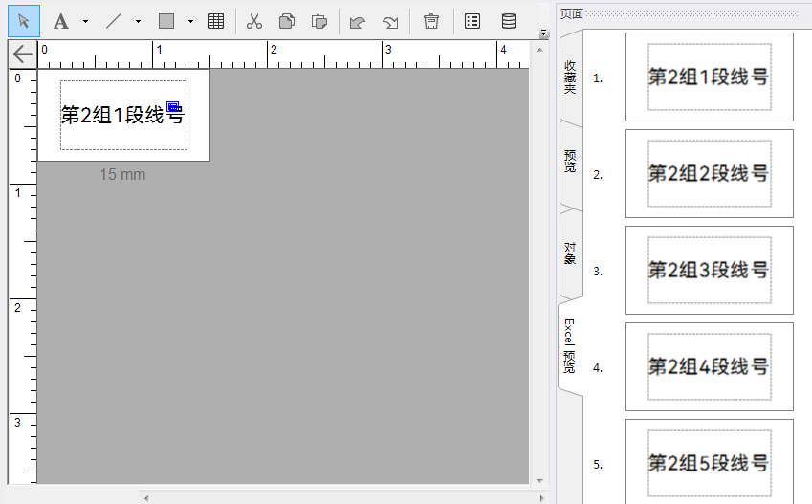Select the line drawing tool
Viewport: 812px width, 504px height.
[114, 21]
